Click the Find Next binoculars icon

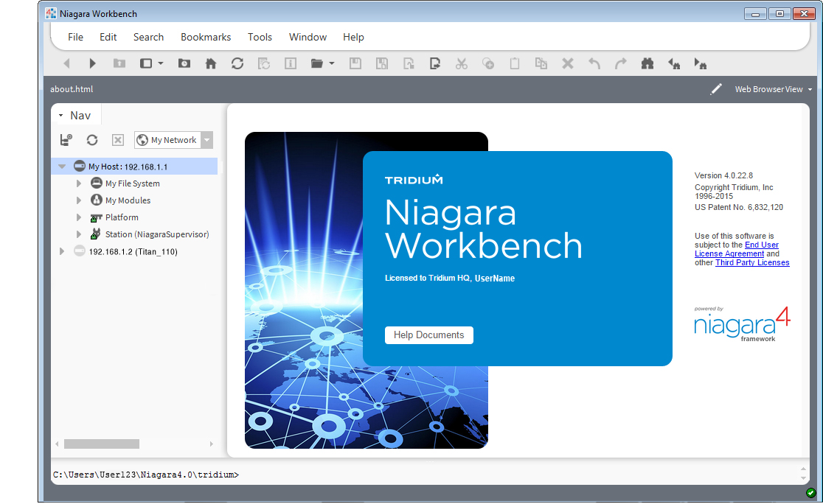[x=700, y=63]
